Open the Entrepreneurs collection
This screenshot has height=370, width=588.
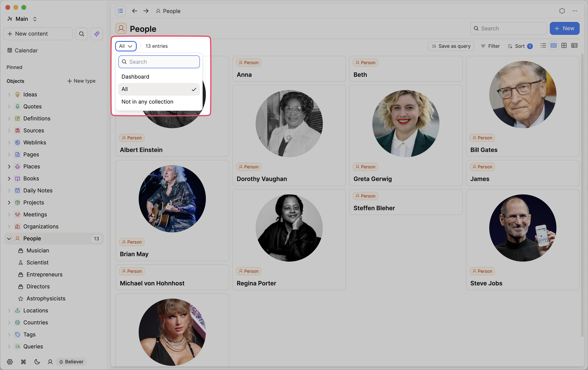44,274
